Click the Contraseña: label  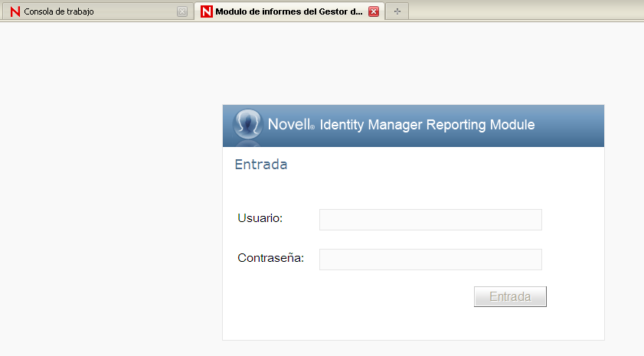[x=270, y=258]
